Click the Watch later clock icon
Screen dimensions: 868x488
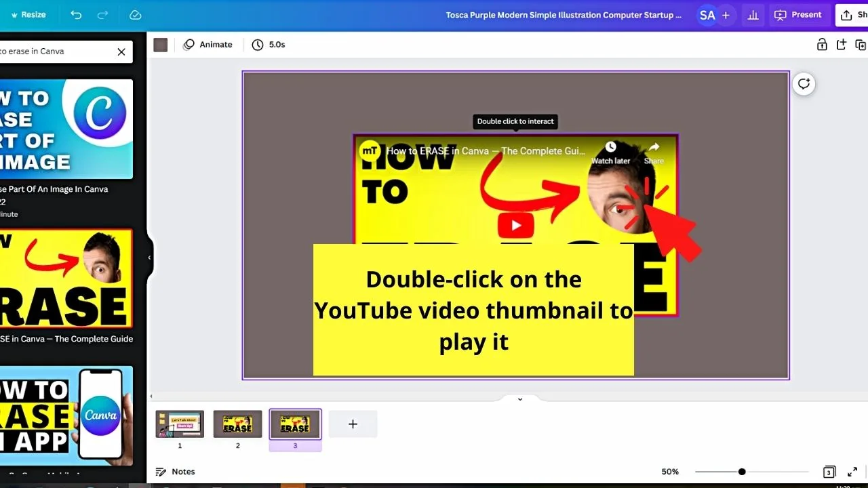pos(610,147)
